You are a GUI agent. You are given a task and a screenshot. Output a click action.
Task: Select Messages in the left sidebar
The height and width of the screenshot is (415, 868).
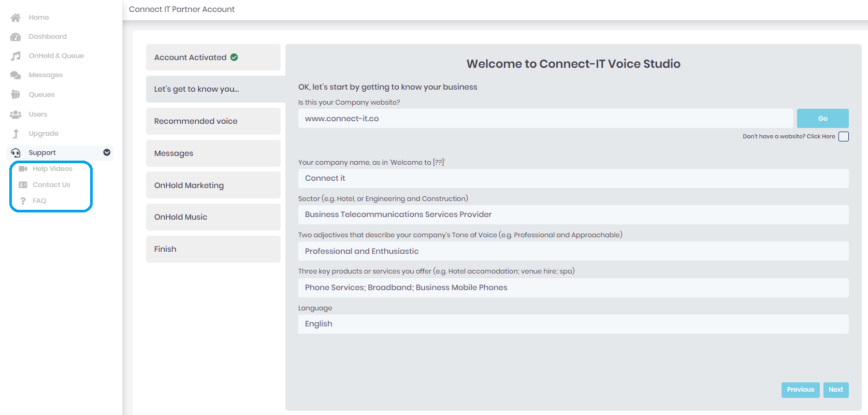(x=46, y=75)
